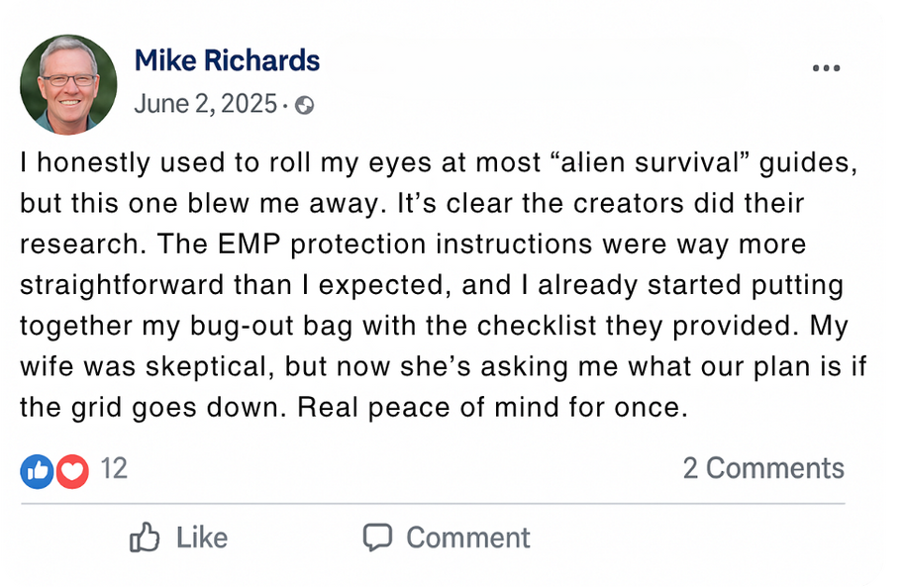The height and width of the screenshot is (588, 905).
Task: Open the Mike Richards profile name link
Action: (x=227, y=60)
